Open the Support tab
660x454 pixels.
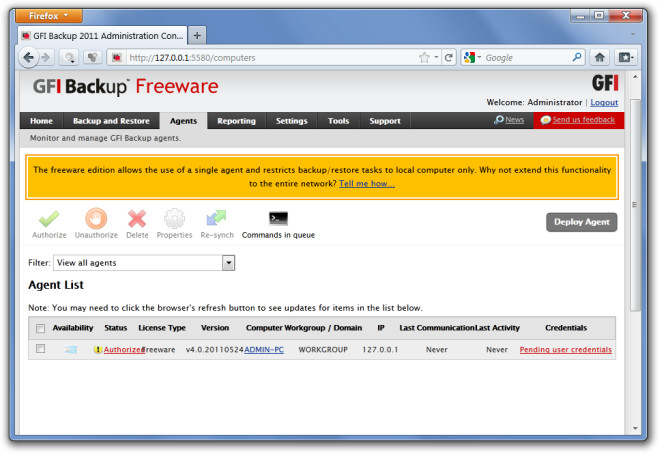(x=385, y=121)
